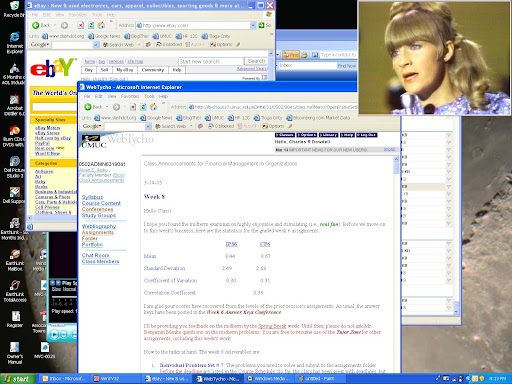The image size is (512, 384).
Task: Open Tools menu in WebTycho window
Action: (x=149, y=96)
